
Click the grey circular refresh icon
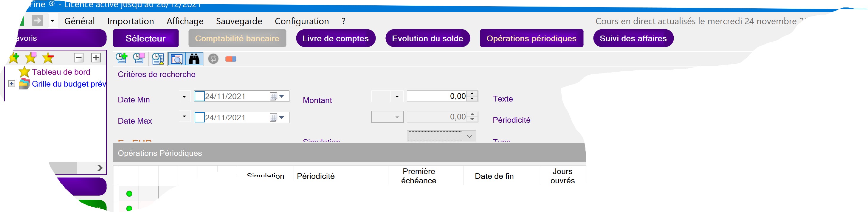(x=213, y=59)
